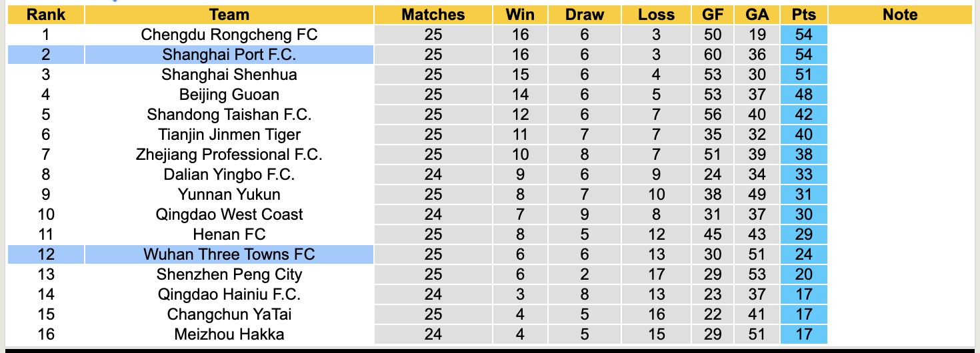This screenshot has height=353, width=980.
Task: Select the Chengdu Rongcheng FC team name
Action: tap(229, 35)
